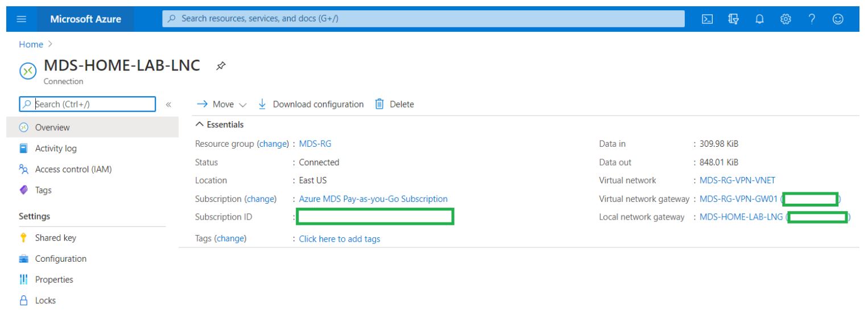This screenshot has height=326, width=868.
Task: Open MDS-HOME-LAB-LNG local gateway link
Action: point(741,217)
